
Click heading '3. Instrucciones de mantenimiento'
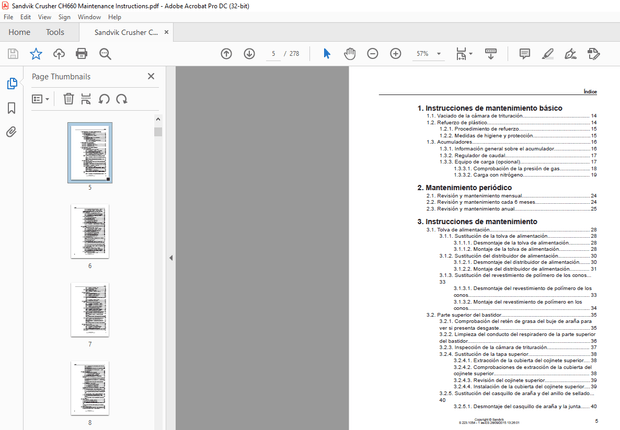click(x=477, y=222)
